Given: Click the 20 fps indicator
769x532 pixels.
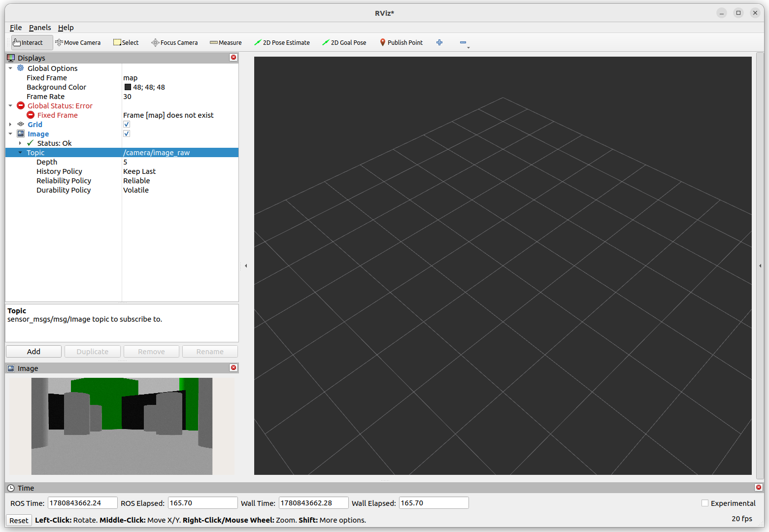Looking at the screenshot, I should (x=742, y=519).
